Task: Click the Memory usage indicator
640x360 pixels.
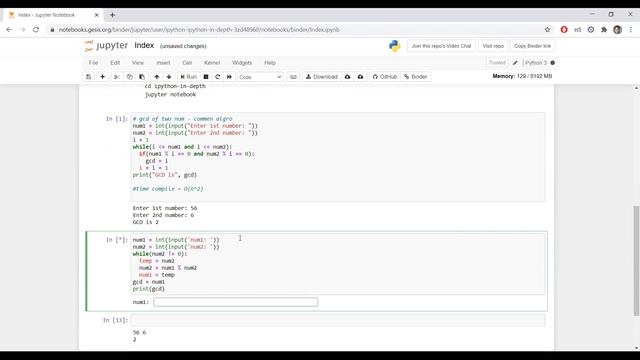Action: tap(522, 76)
